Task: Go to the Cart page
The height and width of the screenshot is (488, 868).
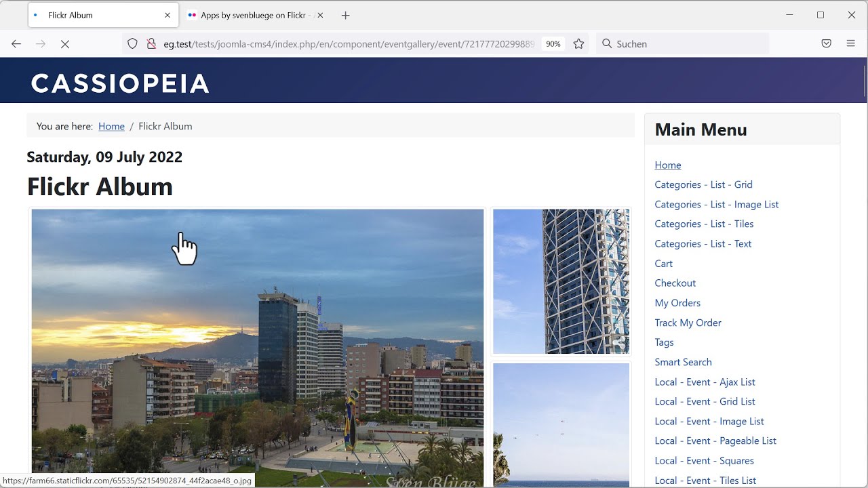Action: [664, 264]
